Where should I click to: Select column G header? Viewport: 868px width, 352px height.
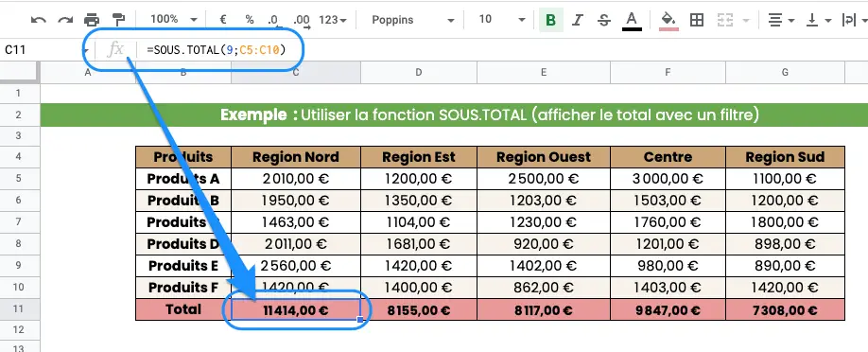click(785, 72)
